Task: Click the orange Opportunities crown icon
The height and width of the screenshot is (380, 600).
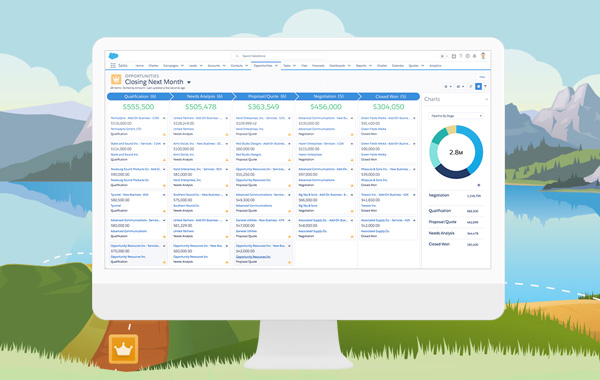Action: (116, 80)
